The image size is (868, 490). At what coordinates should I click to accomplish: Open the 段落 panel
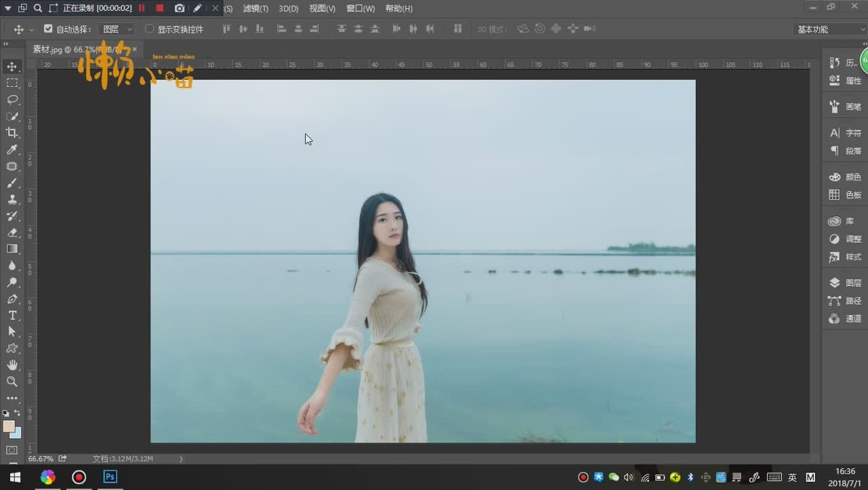pyautogui.click(x=845, y=150)
